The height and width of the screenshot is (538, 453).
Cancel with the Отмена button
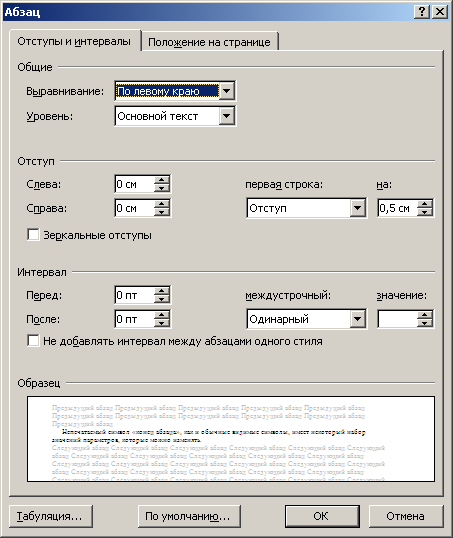click(x=406, y=516)
